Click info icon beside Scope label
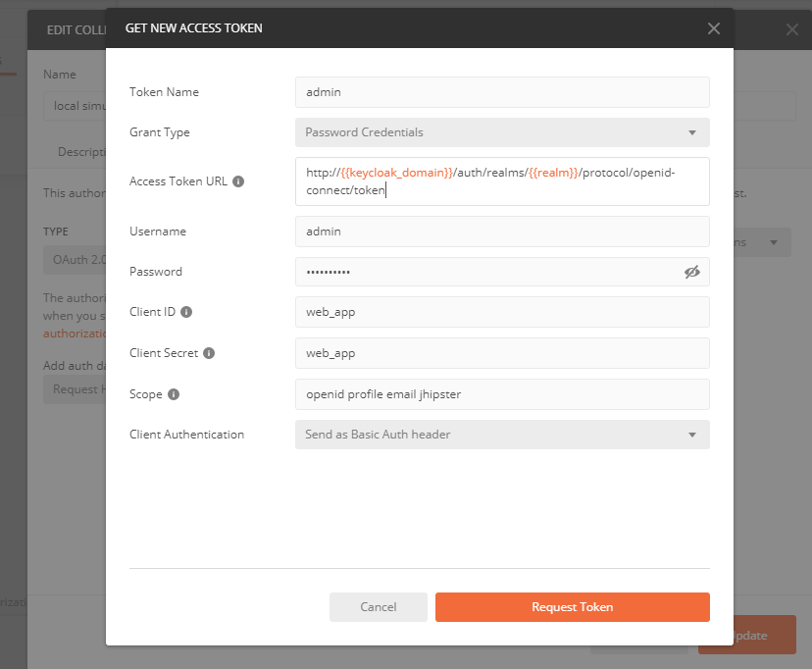The width and height of the screenshot is (812, 669). tap(174, 394)
